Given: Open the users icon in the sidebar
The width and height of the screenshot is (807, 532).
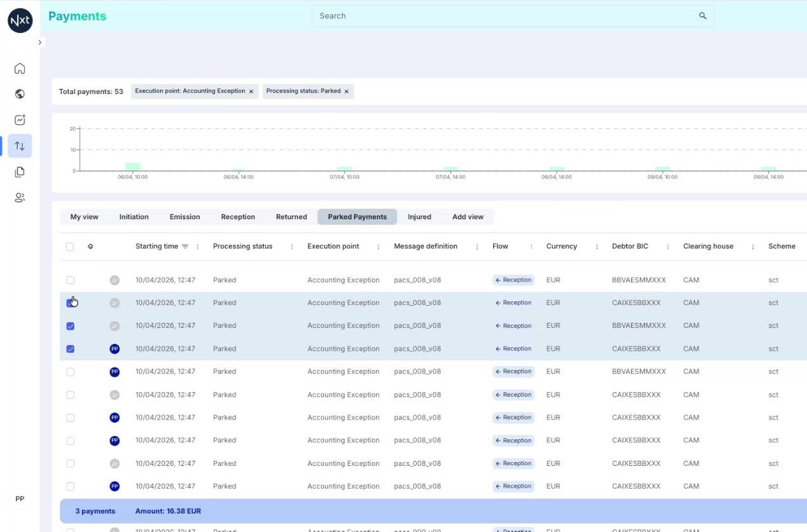Looking at the screenshot, I should pyautogui.click(x=20, y=198).
